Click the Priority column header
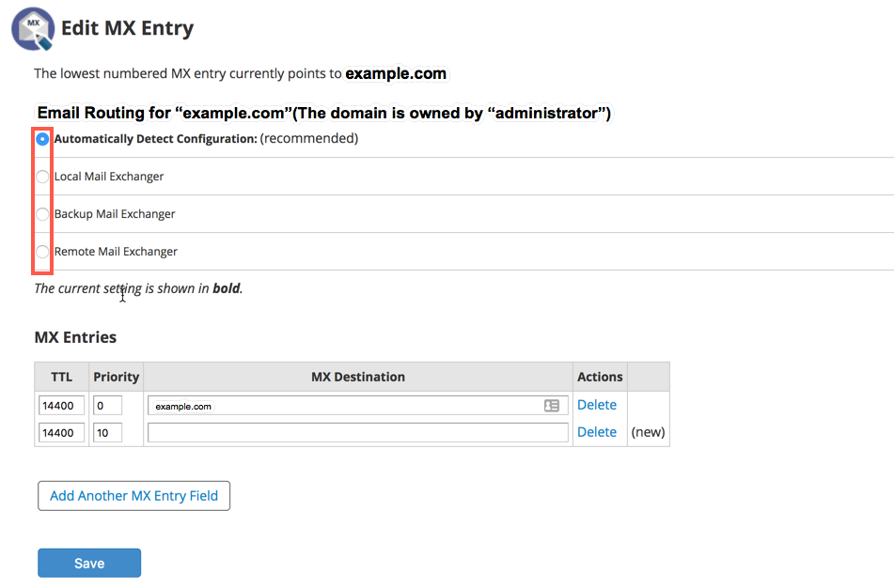894x588 pixels. tap(117, 377)
